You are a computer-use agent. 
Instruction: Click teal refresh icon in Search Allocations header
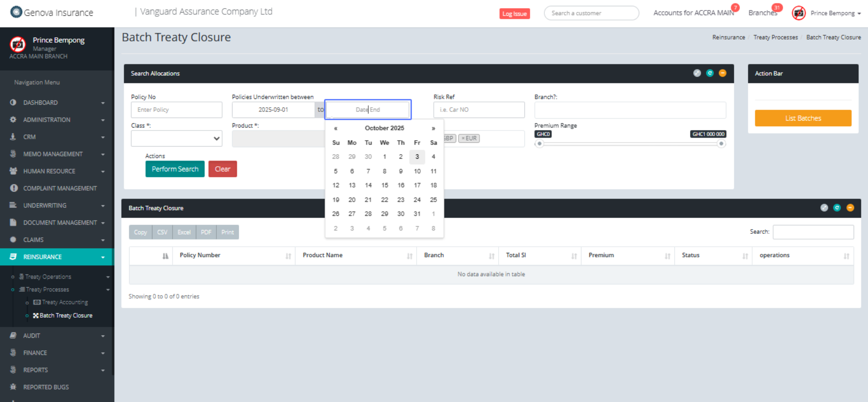point(710,73)
